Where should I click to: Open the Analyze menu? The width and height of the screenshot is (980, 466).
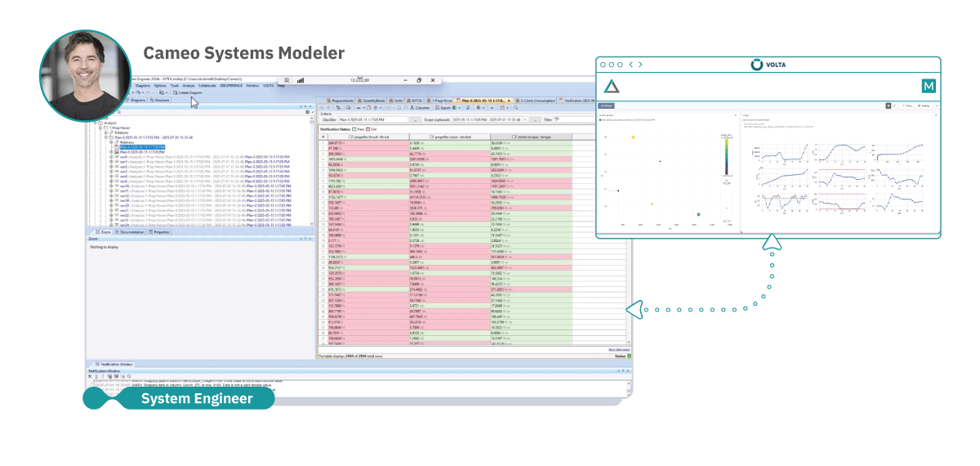pos(189,85)
